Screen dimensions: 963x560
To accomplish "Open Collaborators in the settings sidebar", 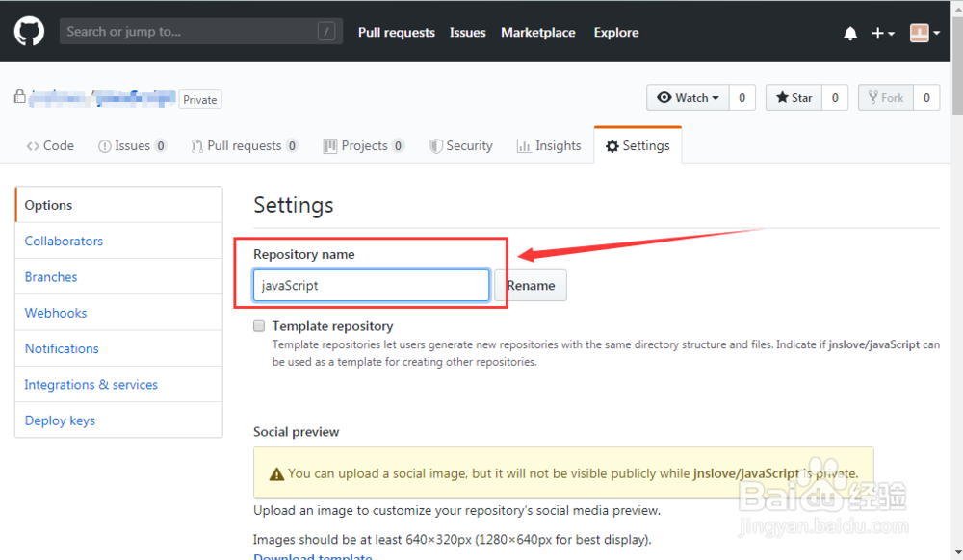I will pyautogui.click(x=64, y=242).
